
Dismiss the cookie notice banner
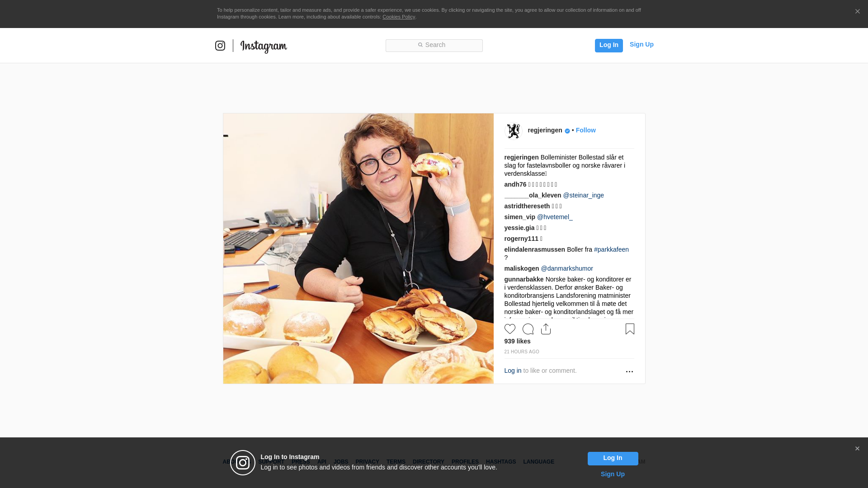pyautogui.click(x=857, y=12)
